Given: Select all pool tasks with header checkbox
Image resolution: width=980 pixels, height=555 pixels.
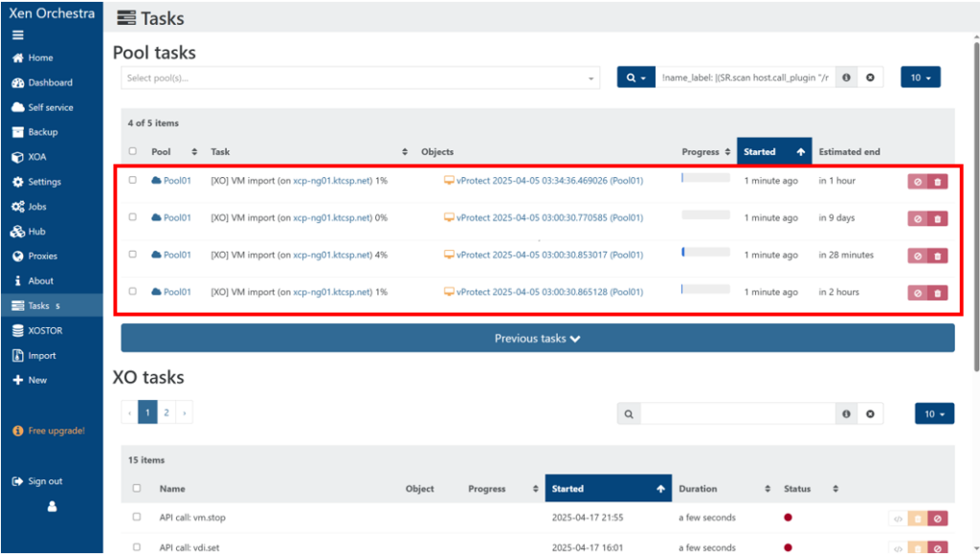Looking at the screenshot, I should click(x=133, y=151).
